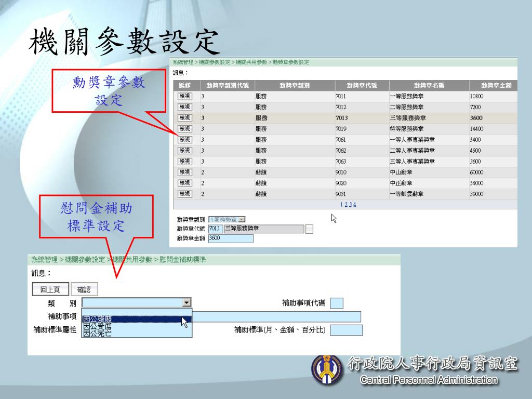The image size is (532, 399).
Task: Click 檢視 button for 三等服務獎章 row
Action: pos(184,118)
